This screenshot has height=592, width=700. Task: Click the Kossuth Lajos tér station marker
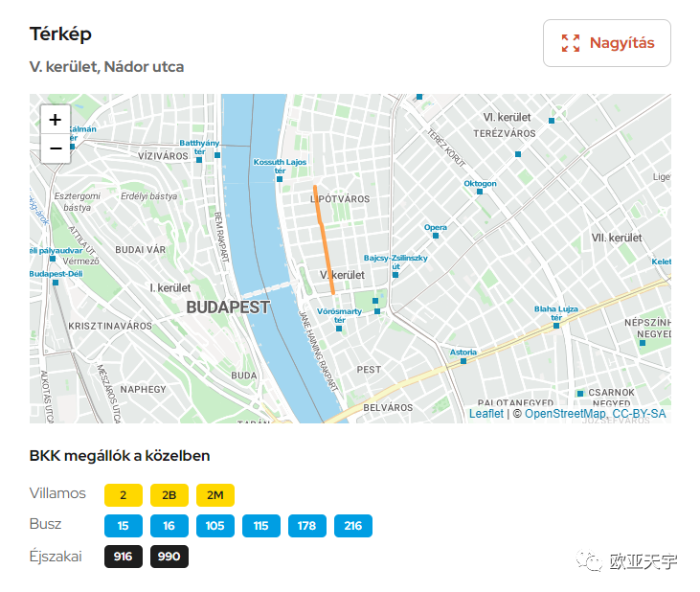click(x=280, y=179)
